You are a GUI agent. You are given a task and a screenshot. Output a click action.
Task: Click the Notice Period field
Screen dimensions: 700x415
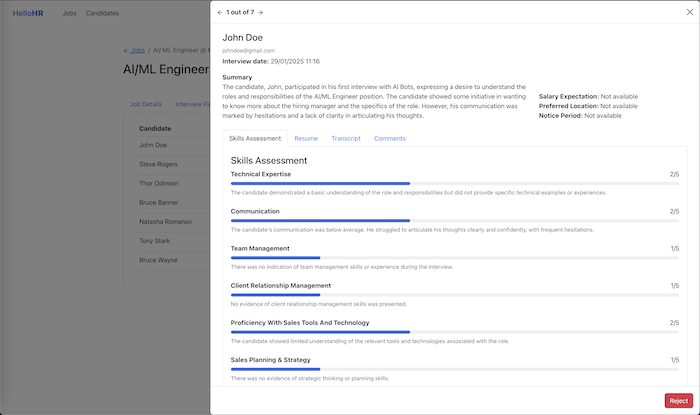pyautogui.click(x=580, y=116)
